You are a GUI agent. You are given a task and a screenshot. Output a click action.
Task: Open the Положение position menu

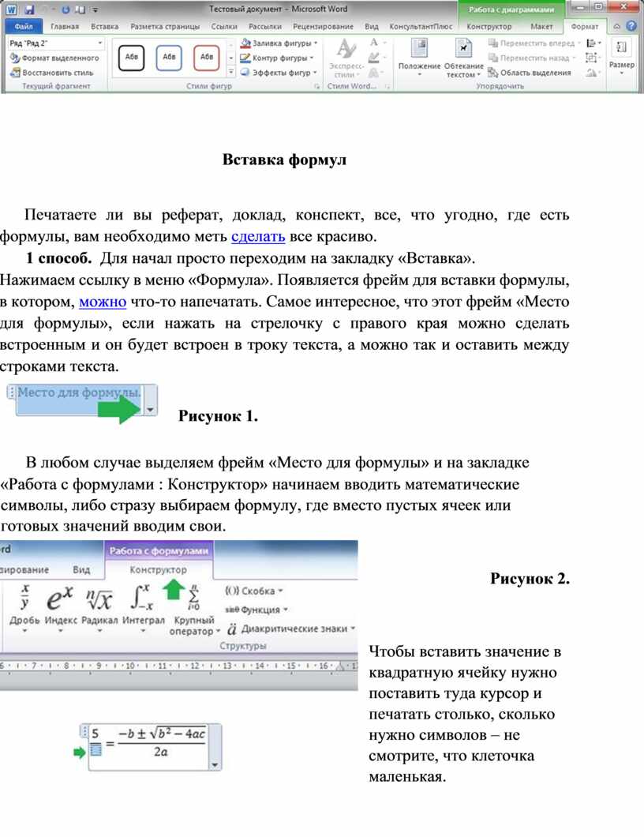tap(419, 58)
